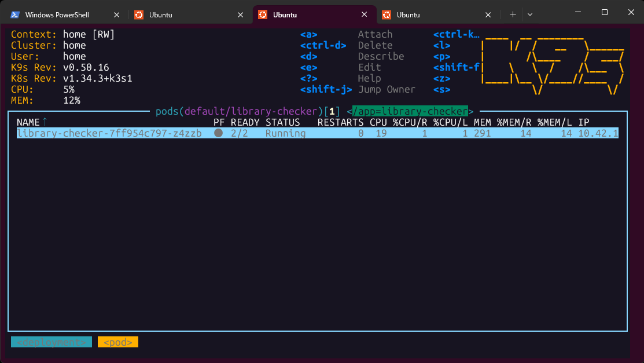Screen dimensions: 644x363
Task: Click the sort arrow beside the NAME column
Action: click(x=45, y=122)
